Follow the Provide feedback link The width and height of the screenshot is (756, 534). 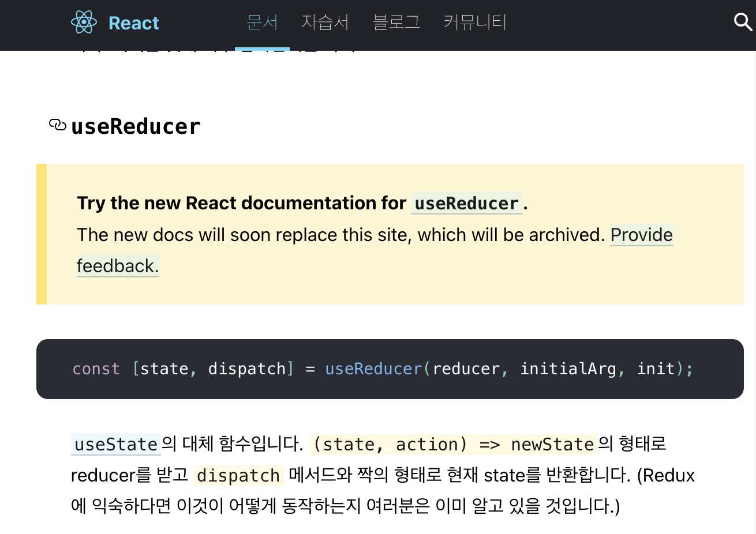[641, 235]
